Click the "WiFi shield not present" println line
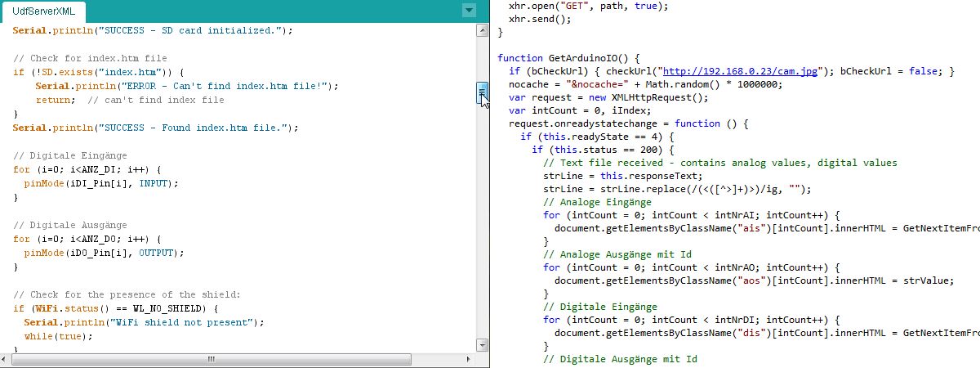The image size is (980, 368). click(x=144, y=322)
